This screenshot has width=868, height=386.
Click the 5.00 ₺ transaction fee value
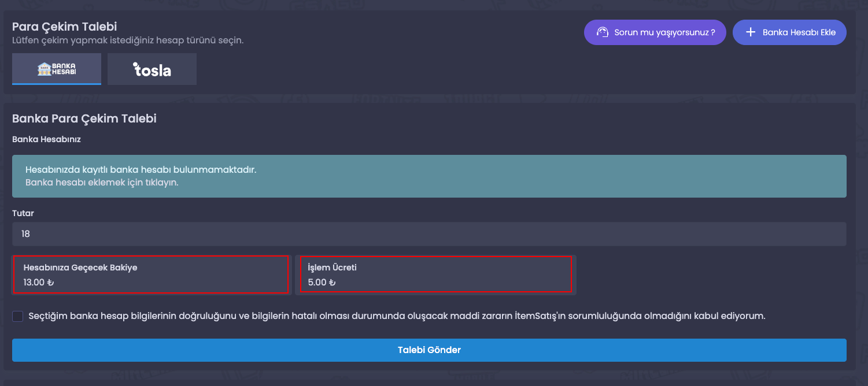click(322, 283)
